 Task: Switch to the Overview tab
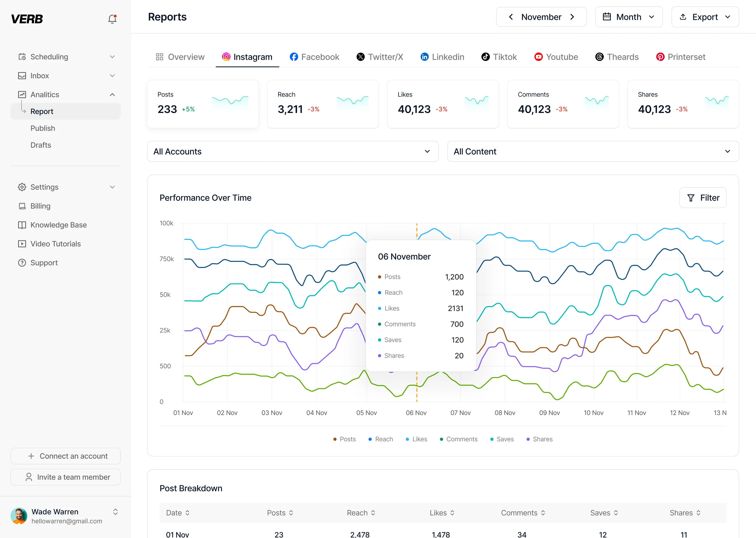point(180,57)
